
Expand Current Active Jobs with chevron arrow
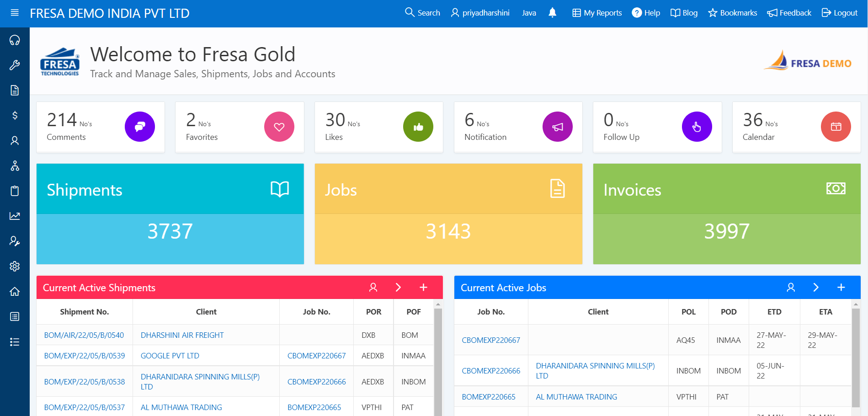(x=816, y=287)
